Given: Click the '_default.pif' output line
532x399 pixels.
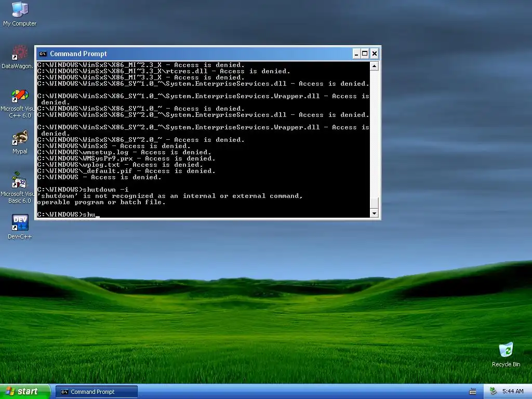Looking at the screenshot, I should 126,171.
